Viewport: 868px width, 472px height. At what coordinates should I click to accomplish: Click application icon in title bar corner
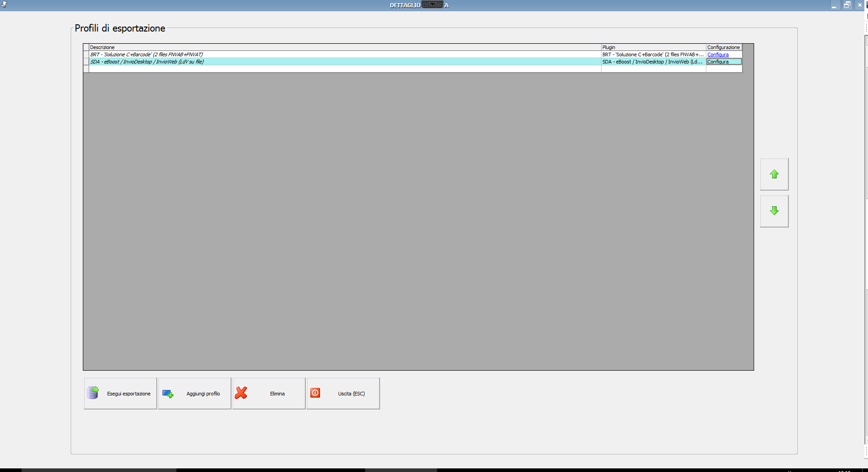point(5,5)
